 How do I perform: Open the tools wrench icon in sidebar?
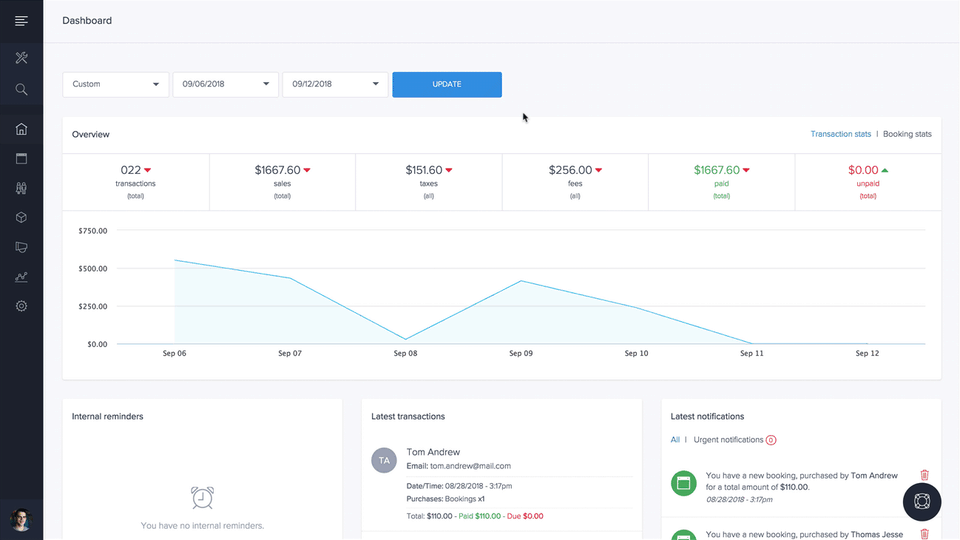(21, 58)
